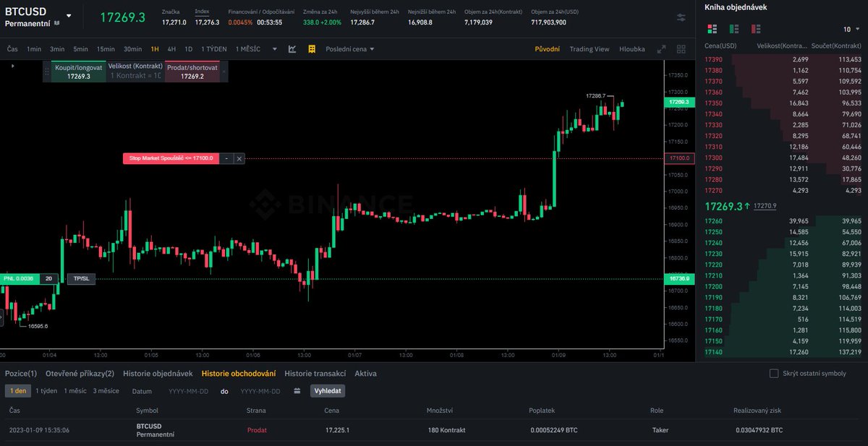Switch to Trading View chart tab

pos(589,49)
